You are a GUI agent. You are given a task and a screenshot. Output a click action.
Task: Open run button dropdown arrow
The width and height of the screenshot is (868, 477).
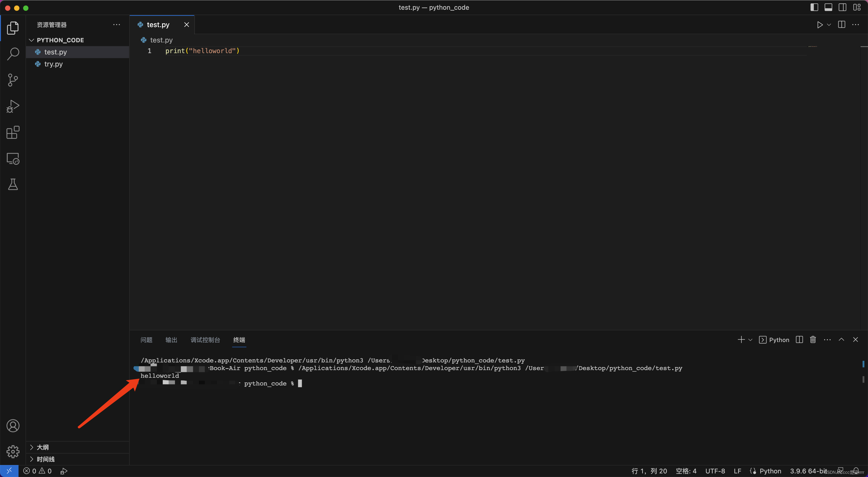click(829, 25)
